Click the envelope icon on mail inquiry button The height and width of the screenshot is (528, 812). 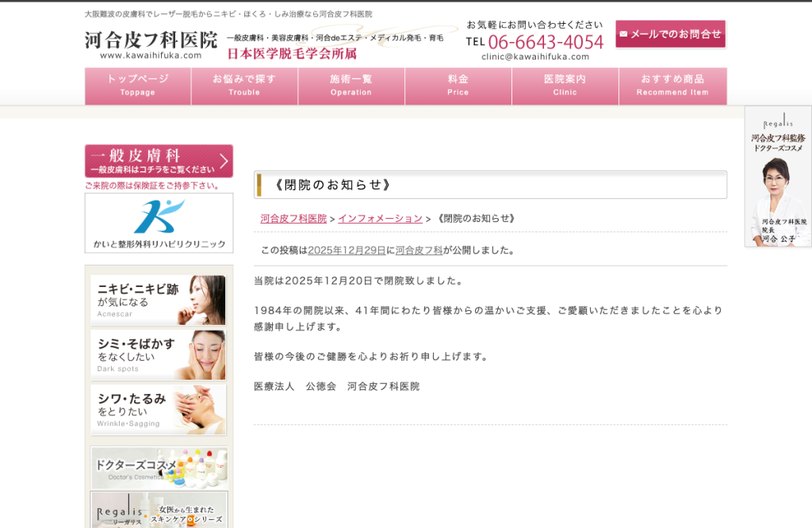point(623,34)
